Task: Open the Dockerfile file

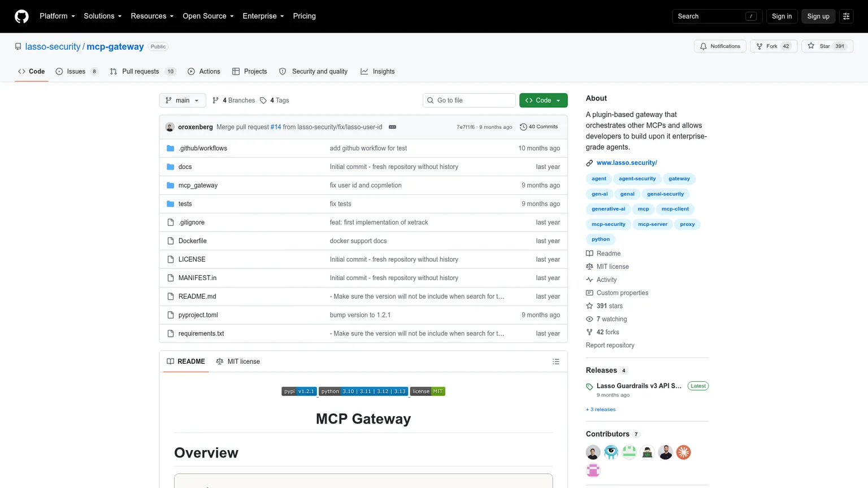Action: pos(193,241)
